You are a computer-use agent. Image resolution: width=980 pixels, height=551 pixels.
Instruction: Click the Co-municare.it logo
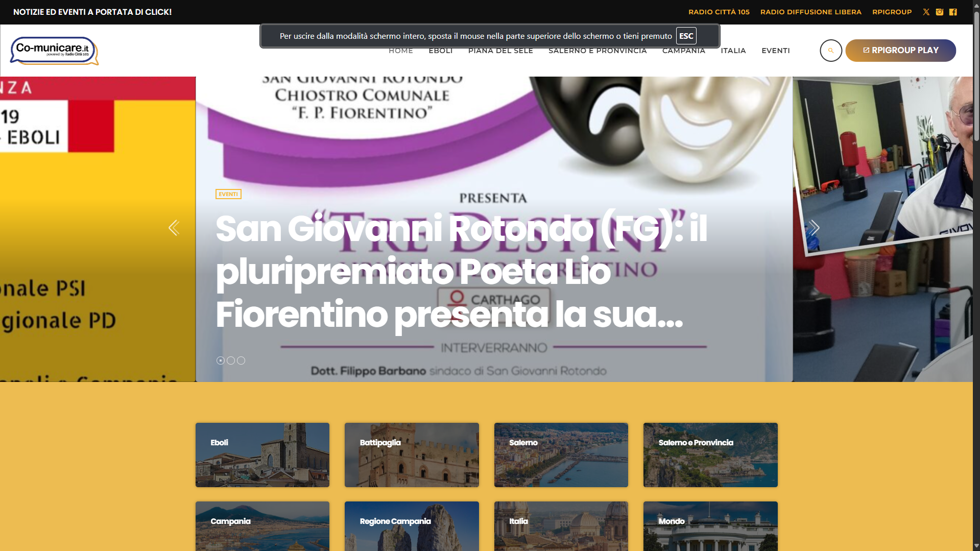[54, 51]
